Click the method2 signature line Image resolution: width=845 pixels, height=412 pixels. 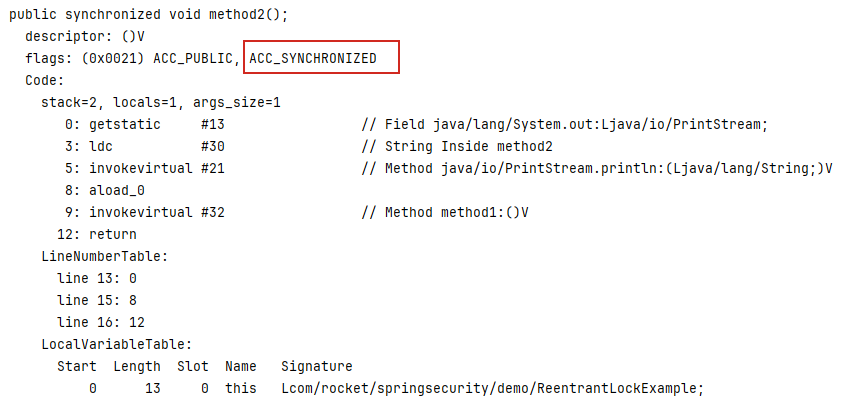point(149,15)
